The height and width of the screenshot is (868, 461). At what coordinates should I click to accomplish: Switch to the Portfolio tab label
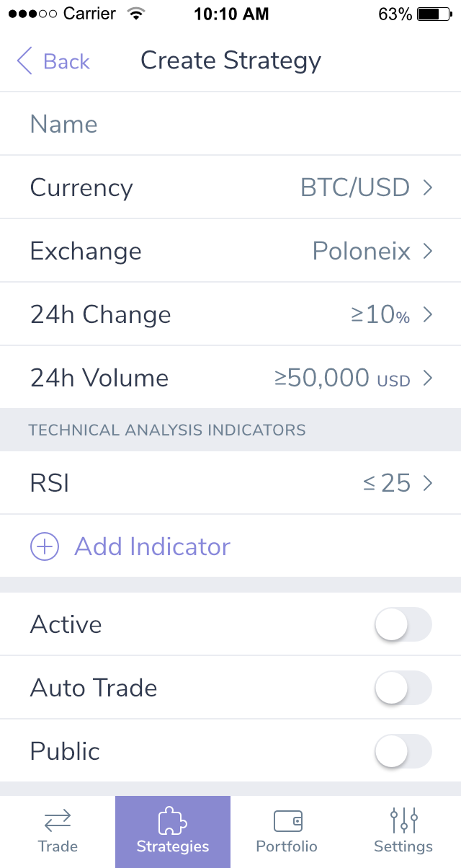pos(287,846)
